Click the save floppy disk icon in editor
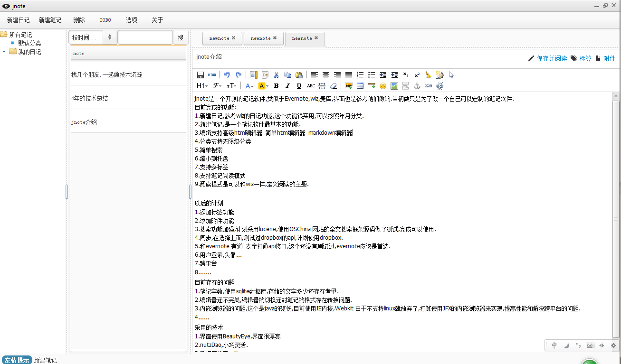This screenshot has width=621, height=364. (201, 75)
